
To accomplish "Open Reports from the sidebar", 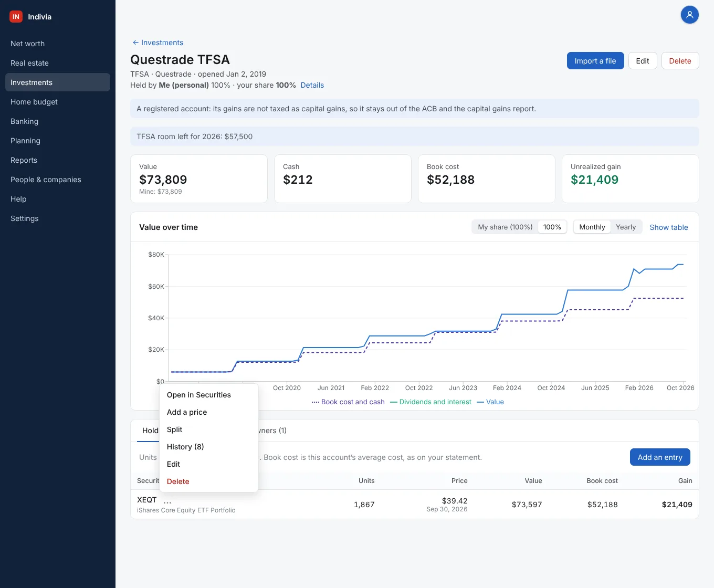I will pyautogui.click(x=58, y=160).
